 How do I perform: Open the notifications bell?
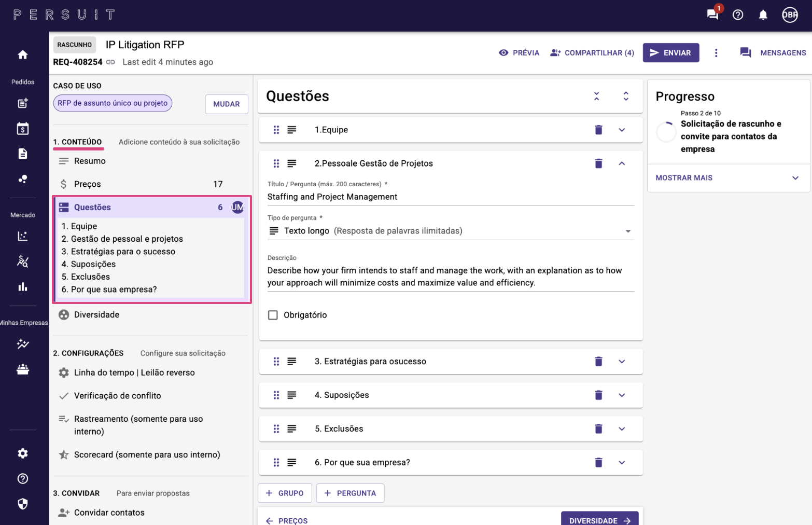tap(763, 15)
